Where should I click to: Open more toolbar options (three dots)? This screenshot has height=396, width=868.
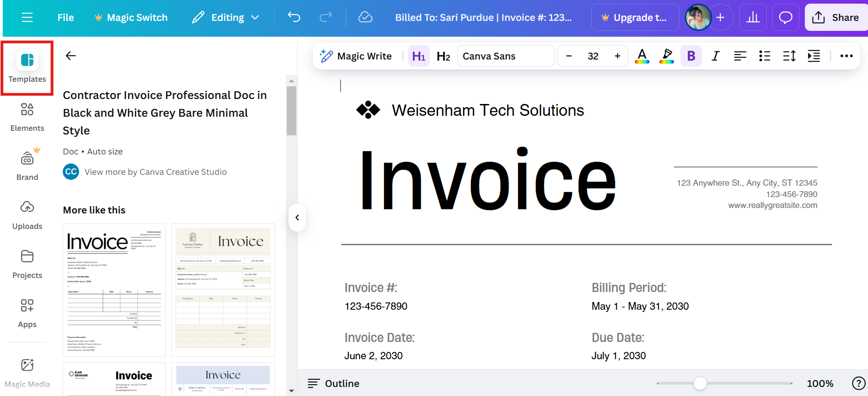click(846, 56)
